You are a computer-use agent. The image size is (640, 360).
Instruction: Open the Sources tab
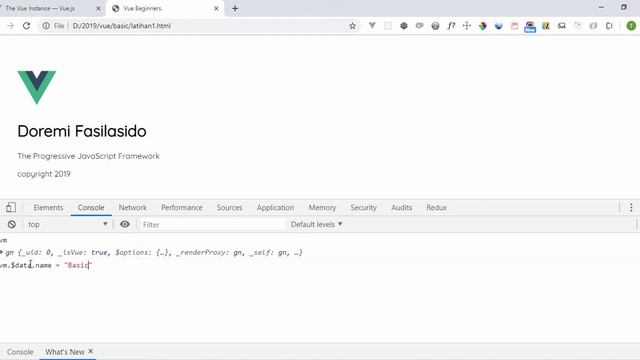tap(229, 207)
